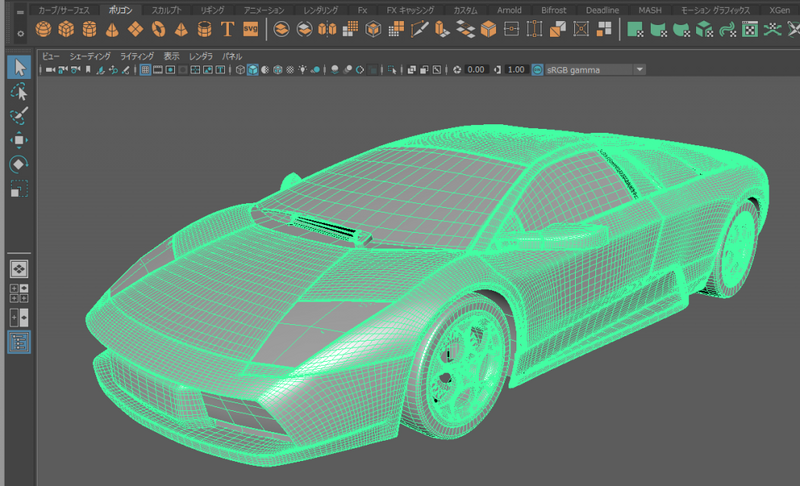Toggle the view transform color management button
The width and height of the screenshot is (800, 486).
(537, 70)
